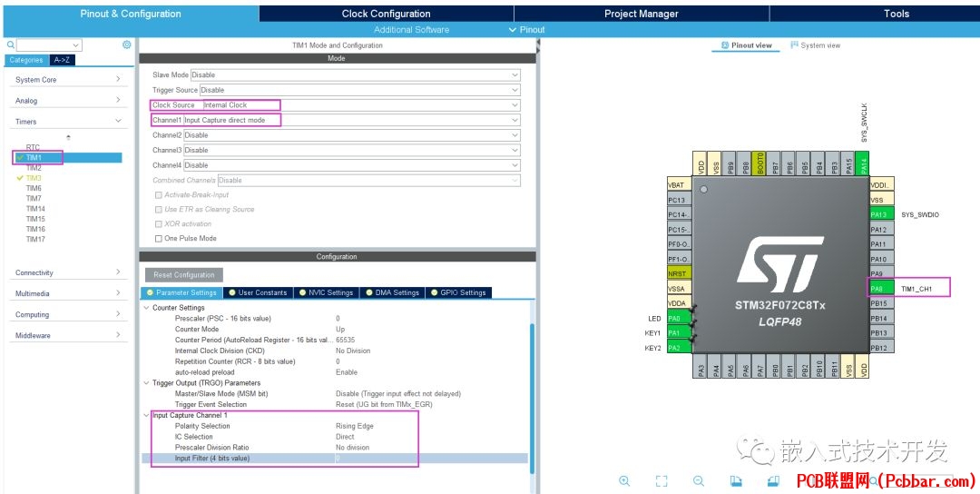Toggle Use ETR as Clearing Source checkbox
The image size is (980, 494).
pyautogui.click(x=158, y=210)
